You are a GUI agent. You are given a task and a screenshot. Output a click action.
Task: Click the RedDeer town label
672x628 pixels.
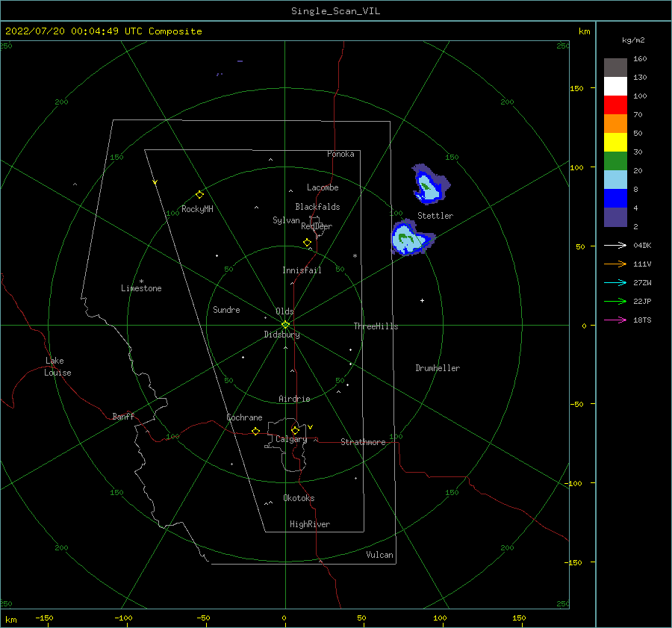point(317,226)
